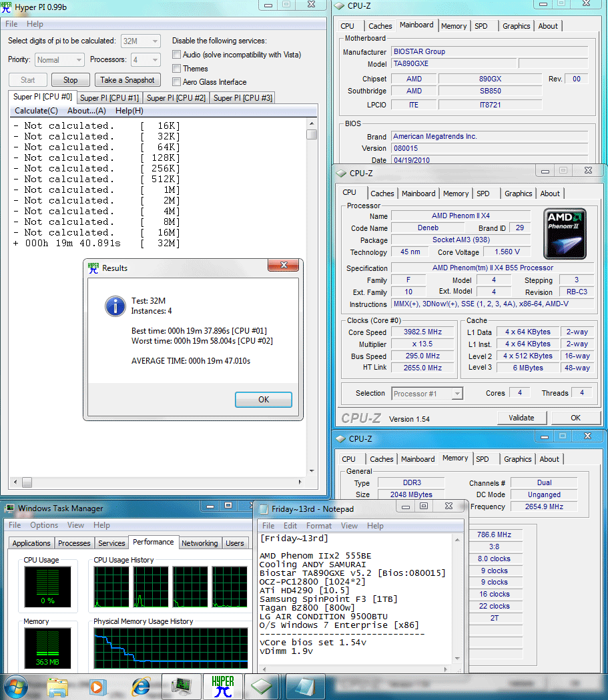The width and height of the screenshot is (608, 700).
Task: Click the CPU Usage 0 % meter
Action: point(48,587)
